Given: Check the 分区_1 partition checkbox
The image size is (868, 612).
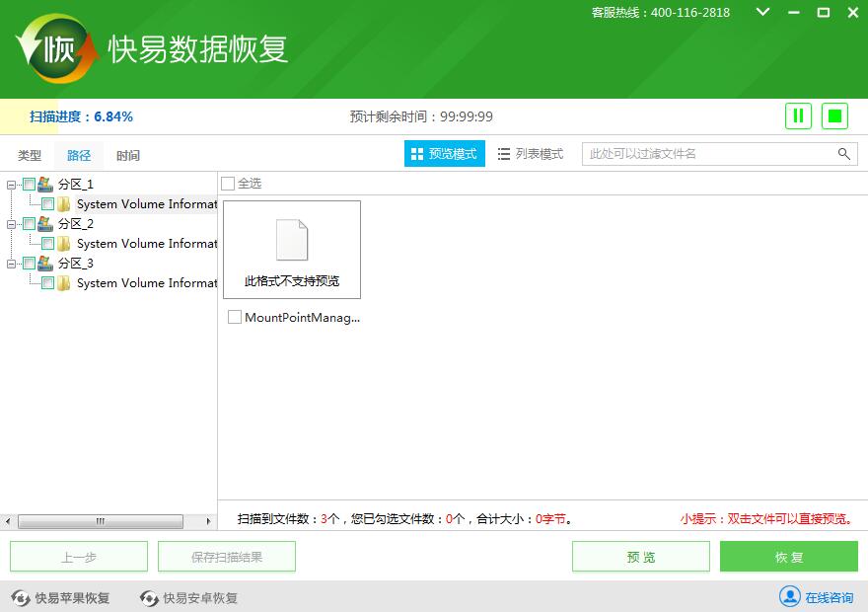Looking at the screenshot, I should 30,185.
